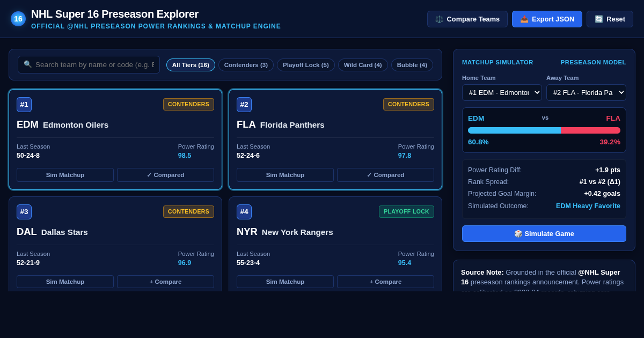This screenshot has width=644, height=338.
Task: Select the All Tiers (16) filter
Action: [x=191, y=65]
